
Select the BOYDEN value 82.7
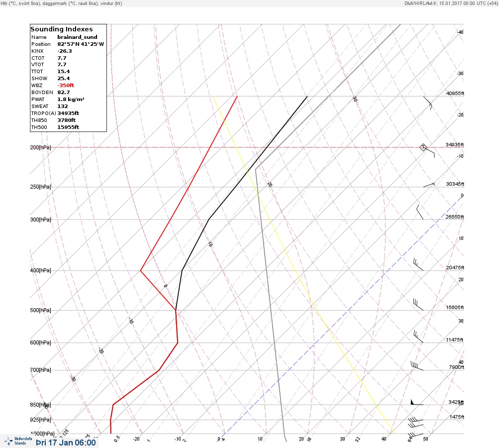click(x=63, y=93)
